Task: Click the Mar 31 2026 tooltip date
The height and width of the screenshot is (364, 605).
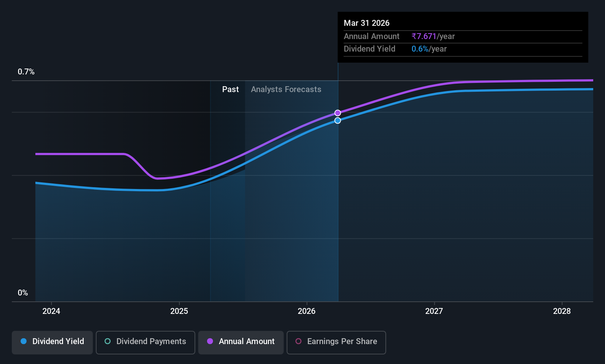Action: pyautogui.click(x=367, y=23)
